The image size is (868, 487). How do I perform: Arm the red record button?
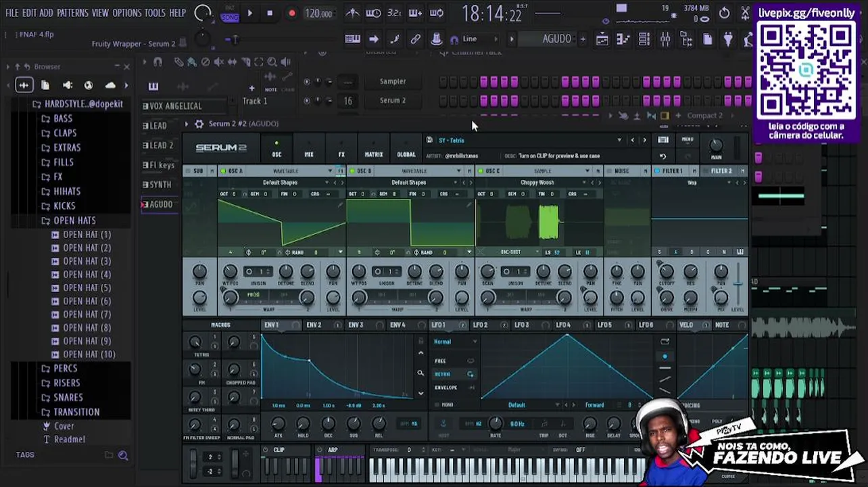click(291, 13)
